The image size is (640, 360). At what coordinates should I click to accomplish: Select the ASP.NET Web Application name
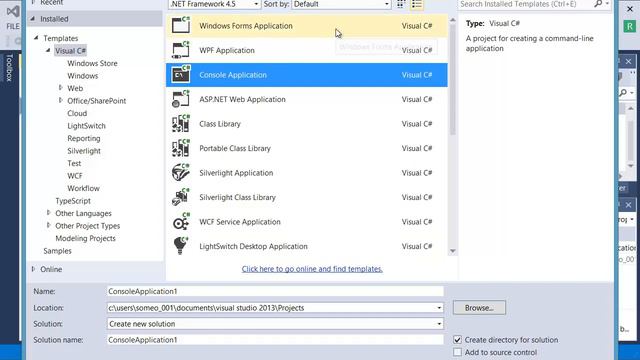point(242,99)
